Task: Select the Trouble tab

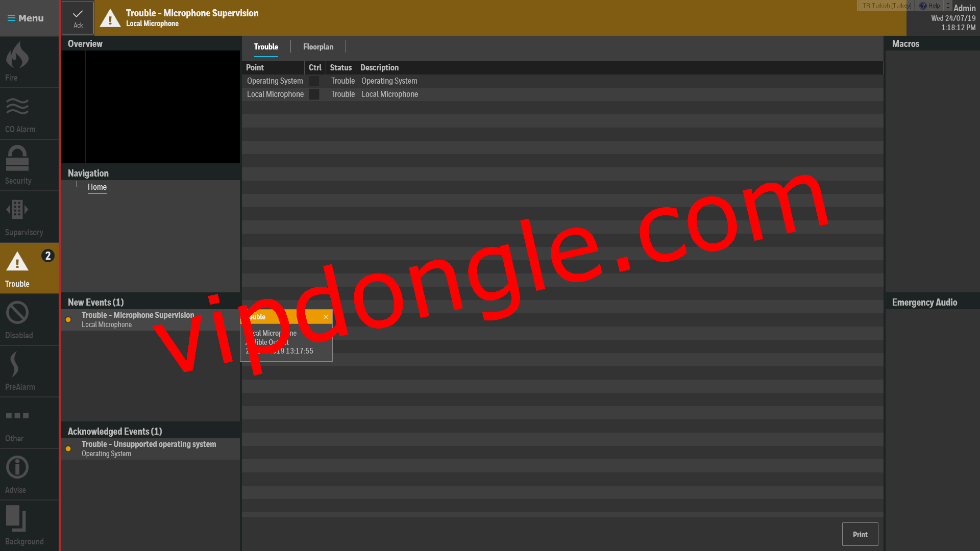Action: [266, 46]
